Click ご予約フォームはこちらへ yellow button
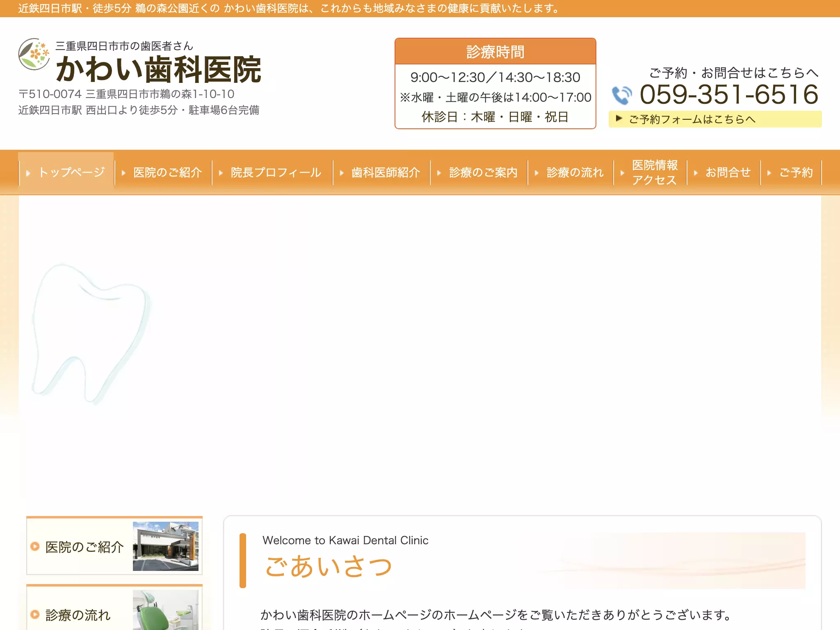The width and height of the screenshot is (840, 630). click(715, 119)
